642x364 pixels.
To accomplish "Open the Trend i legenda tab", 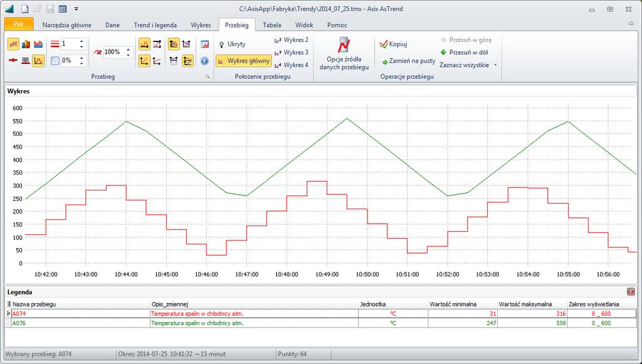I will 155,25.
